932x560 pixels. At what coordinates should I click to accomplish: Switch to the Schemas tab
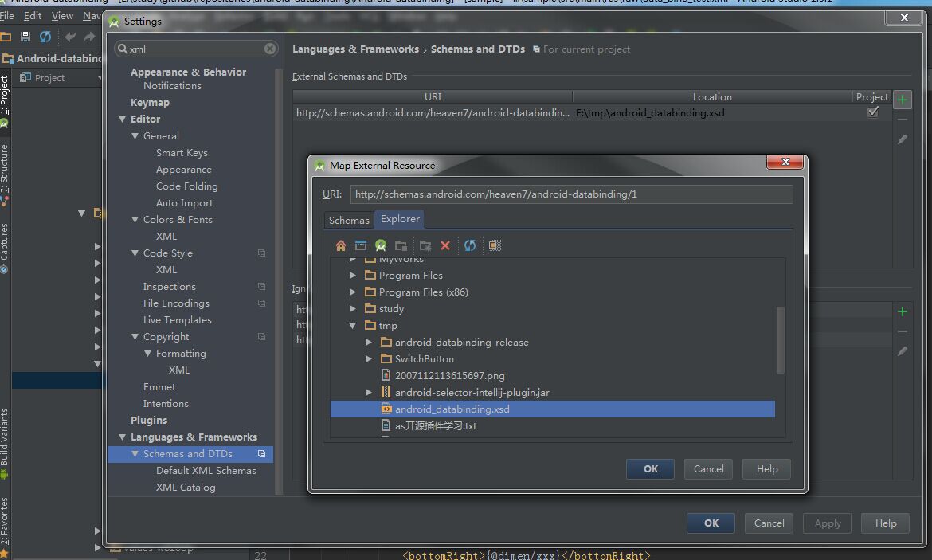click(349, 220)
